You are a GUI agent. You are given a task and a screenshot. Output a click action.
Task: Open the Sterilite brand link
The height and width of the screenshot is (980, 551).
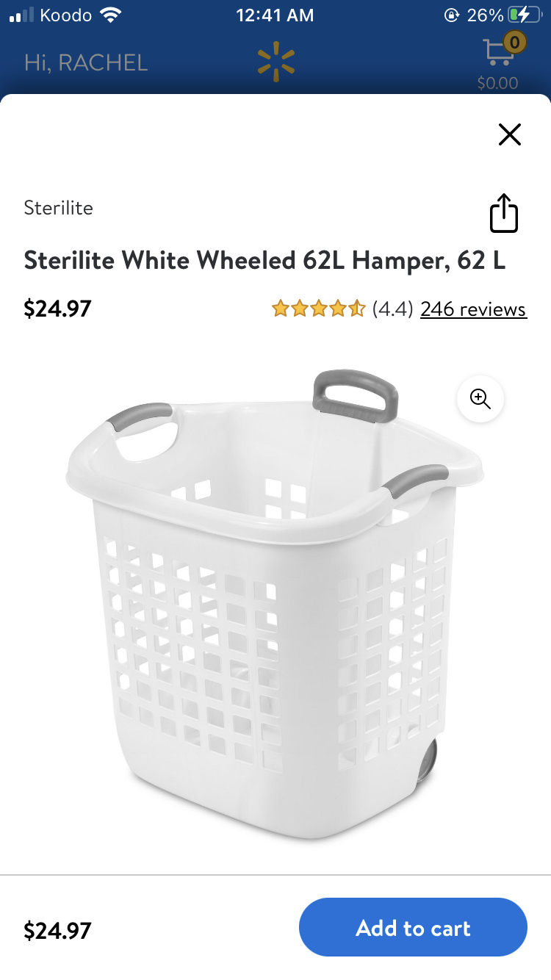pos(58,208)
